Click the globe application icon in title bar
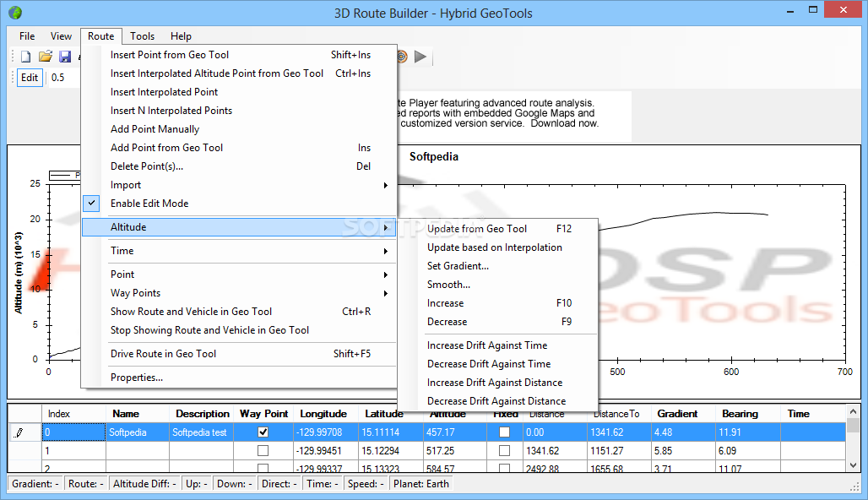Image resolution: width=868 pixels, height=500 pixels. [14, 13]
